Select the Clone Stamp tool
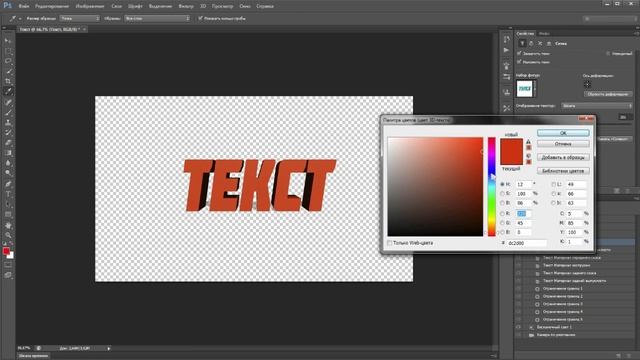Screen dimensions: 640x360 click(x=8, y=122)
